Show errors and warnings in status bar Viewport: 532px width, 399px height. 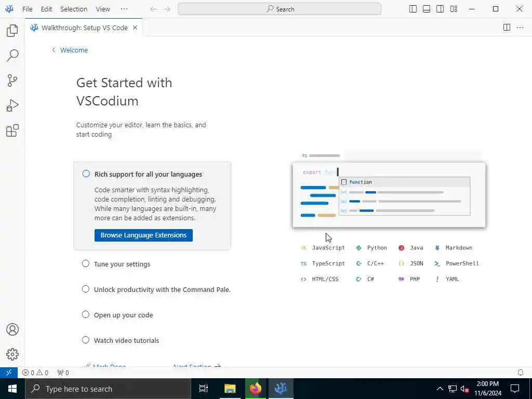[35, 373]
